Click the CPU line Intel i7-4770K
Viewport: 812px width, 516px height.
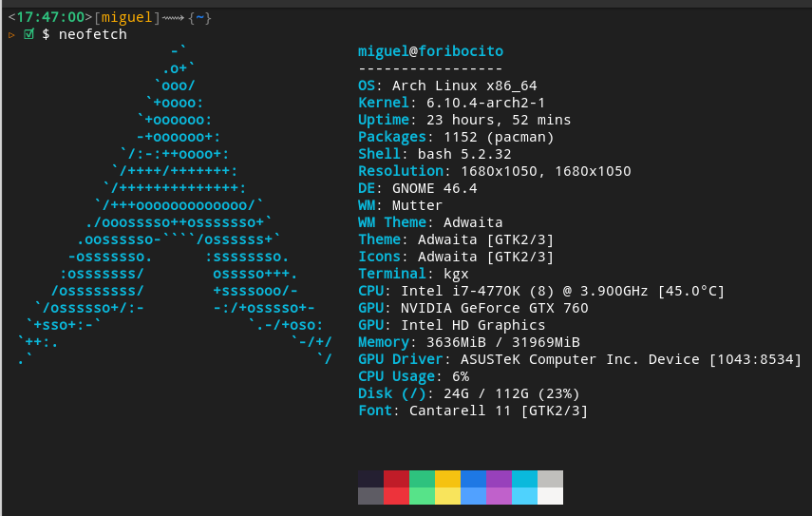pyautogui.click(x=541, y=291)
